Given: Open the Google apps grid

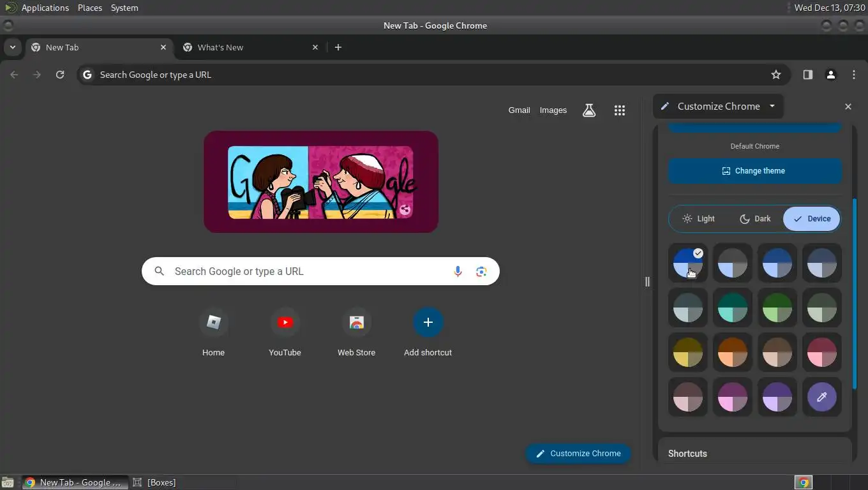Looking at the screenshot, I should pos(619,110).
